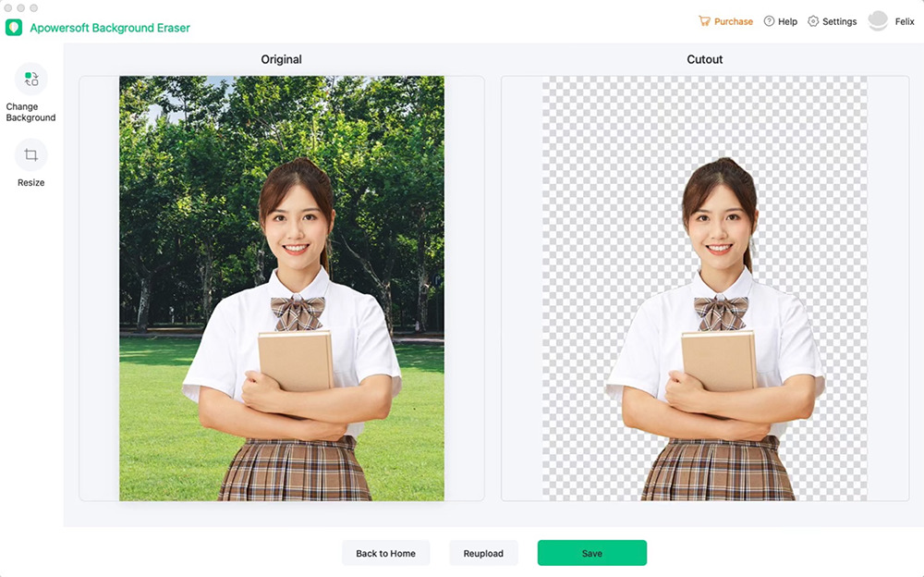Click the Purchase cart icon
This screenshot has height=577, width=924.
pyautogui.click(x=704, y=21)
